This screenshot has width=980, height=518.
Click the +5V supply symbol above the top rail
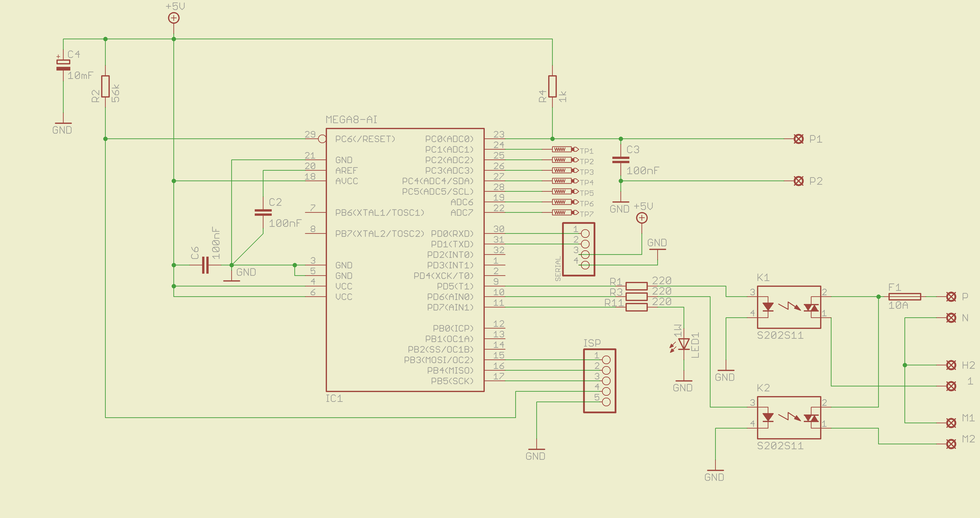174,18
